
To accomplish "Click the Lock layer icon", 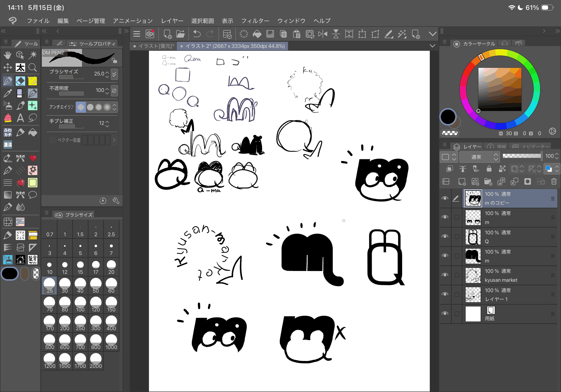I will [489, 169].
